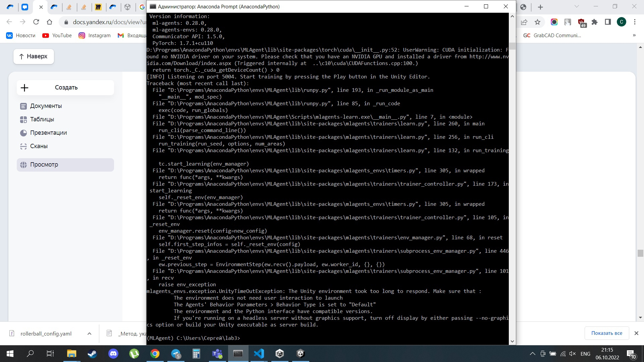Expand bookmarks overflow chevron
This screenshot has width=644, height=362.
coord(634,36)
